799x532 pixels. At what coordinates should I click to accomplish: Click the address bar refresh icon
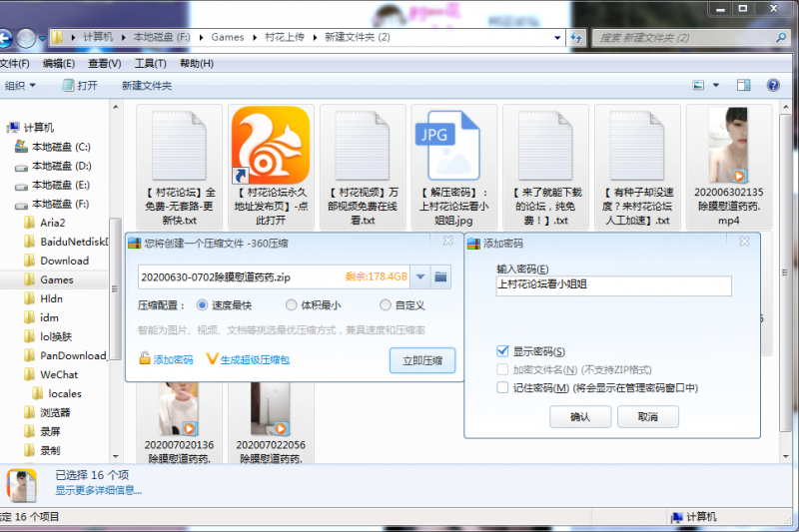(x=575, y=37)
